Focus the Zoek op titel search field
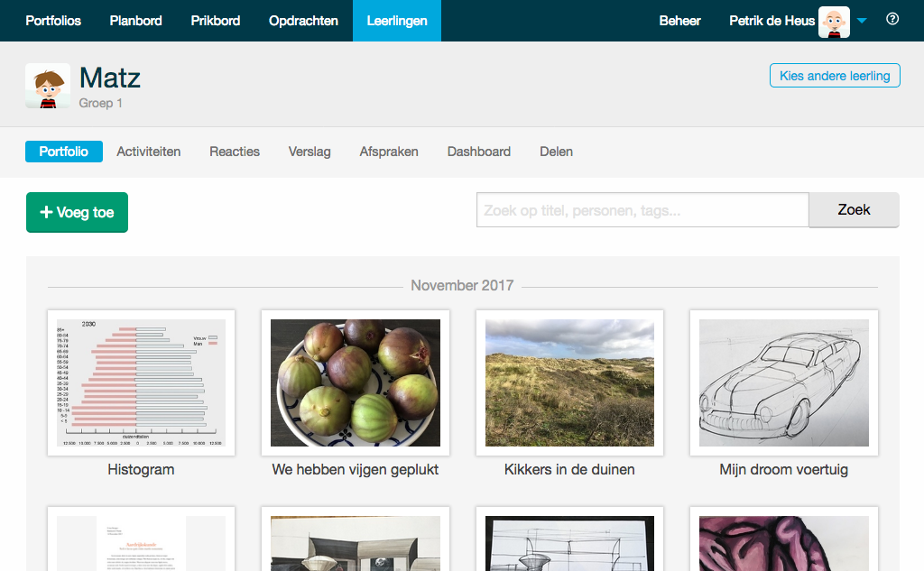 coord(642,210)
